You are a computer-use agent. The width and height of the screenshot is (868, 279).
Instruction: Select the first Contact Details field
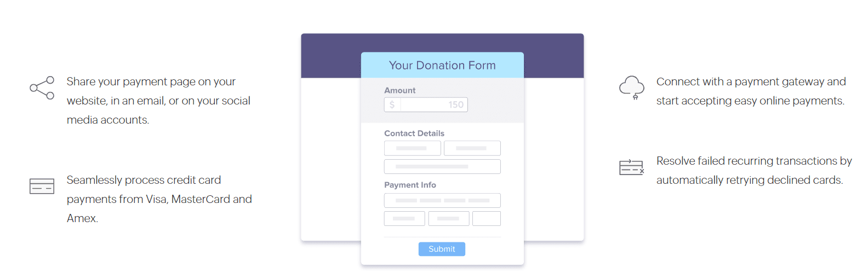(x=412, y=148)
